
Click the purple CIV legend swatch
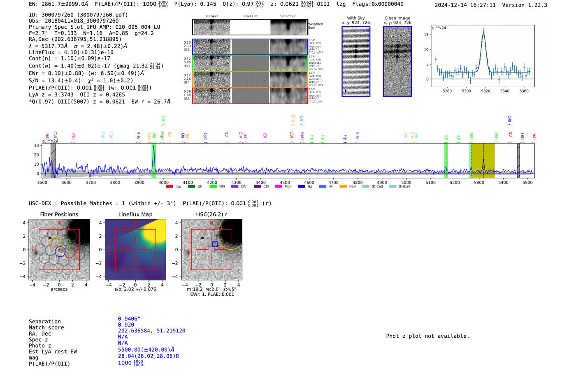[235, 187]
